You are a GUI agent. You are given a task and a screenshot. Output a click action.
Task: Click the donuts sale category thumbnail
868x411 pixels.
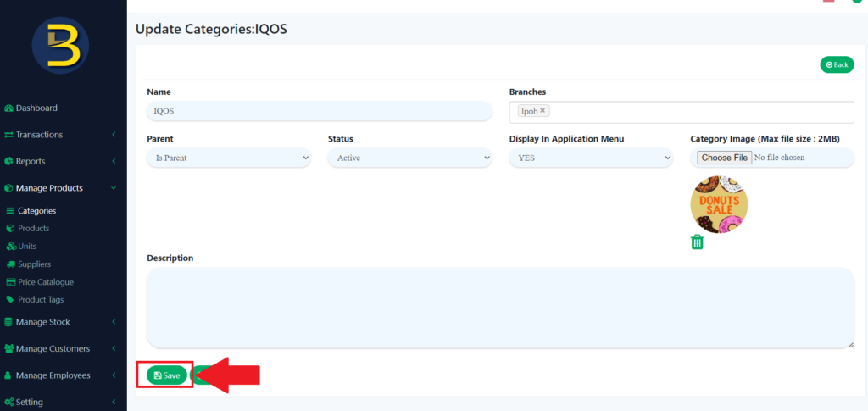[719, 204]
